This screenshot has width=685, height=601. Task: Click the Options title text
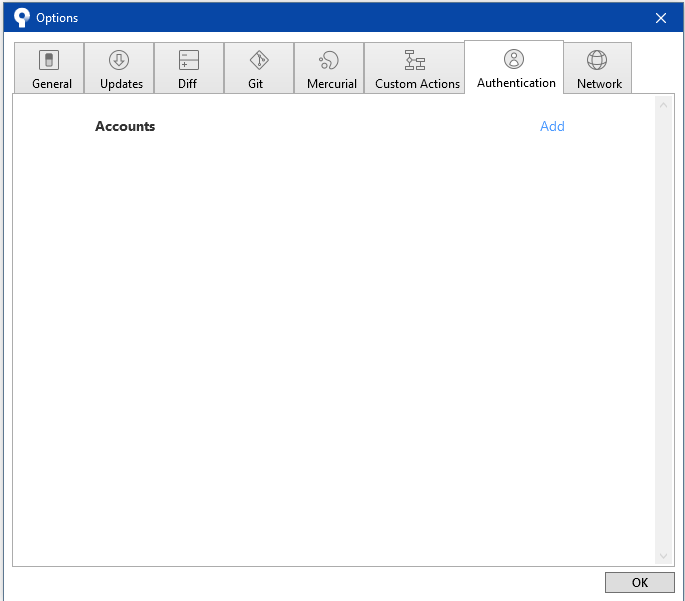(57, 18)
